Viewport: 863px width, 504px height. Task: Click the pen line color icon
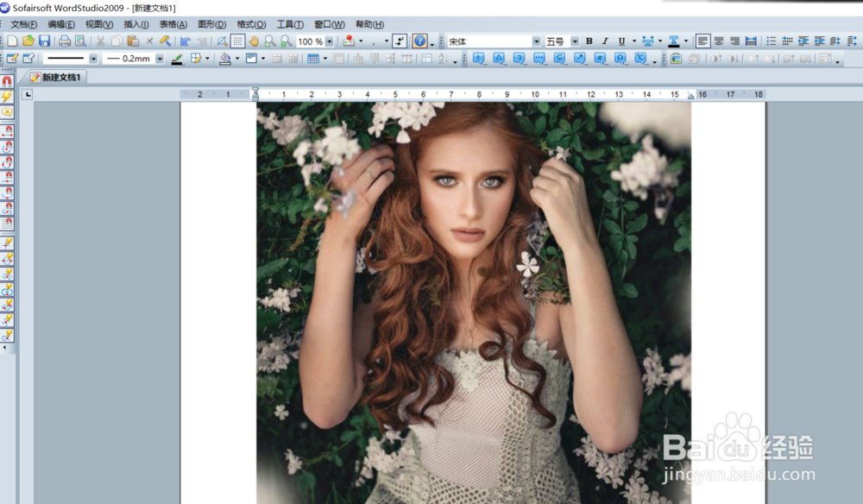pyautogui.click(x=177, y=59)
